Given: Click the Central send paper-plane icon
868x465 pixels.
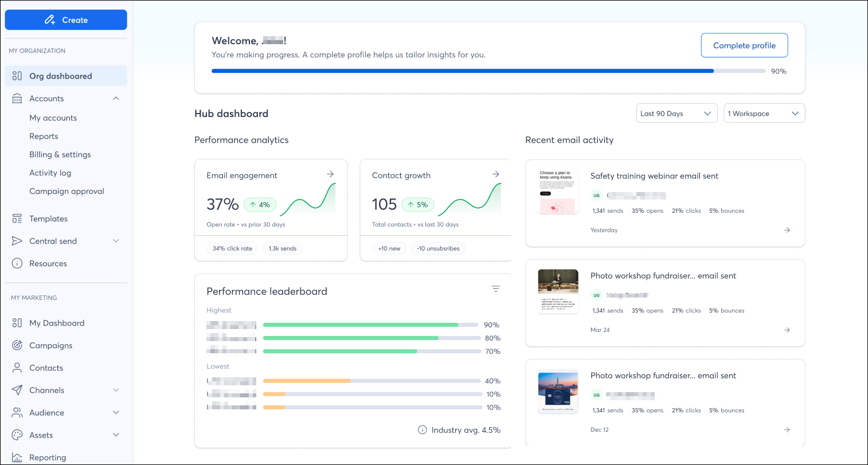Looking at the screenshot, I should click(x=17, y=241).
